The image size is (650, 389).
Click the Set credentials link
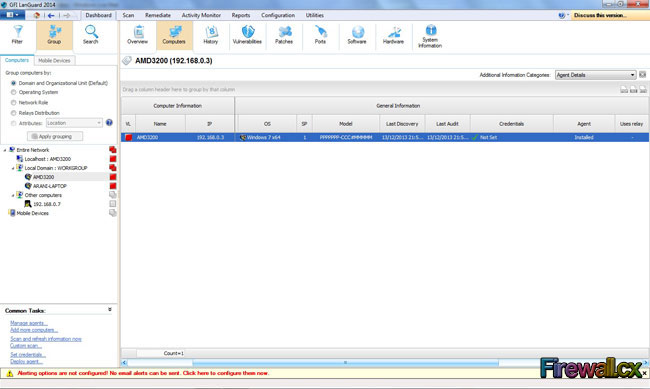click(28, 355)
